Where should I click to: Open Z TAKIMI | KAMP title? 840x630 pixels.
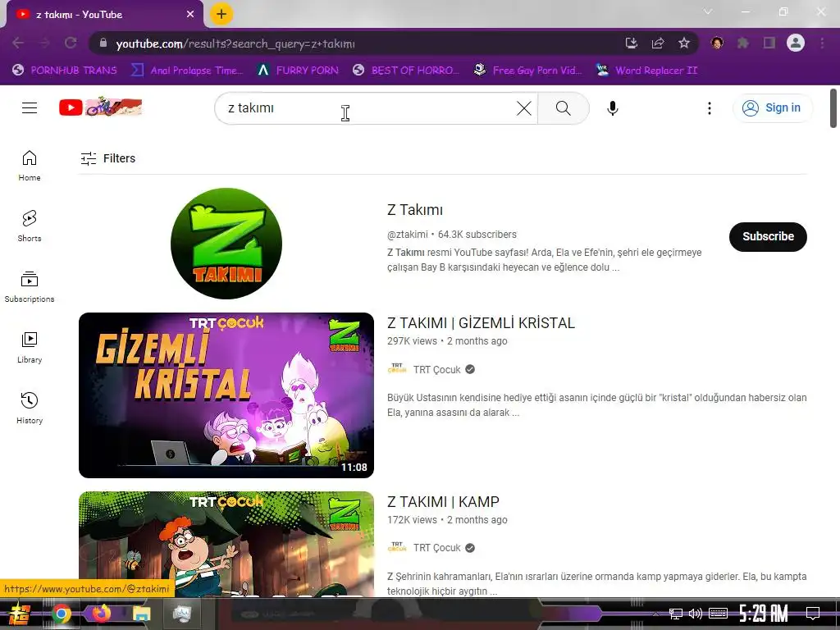(443, 502)
